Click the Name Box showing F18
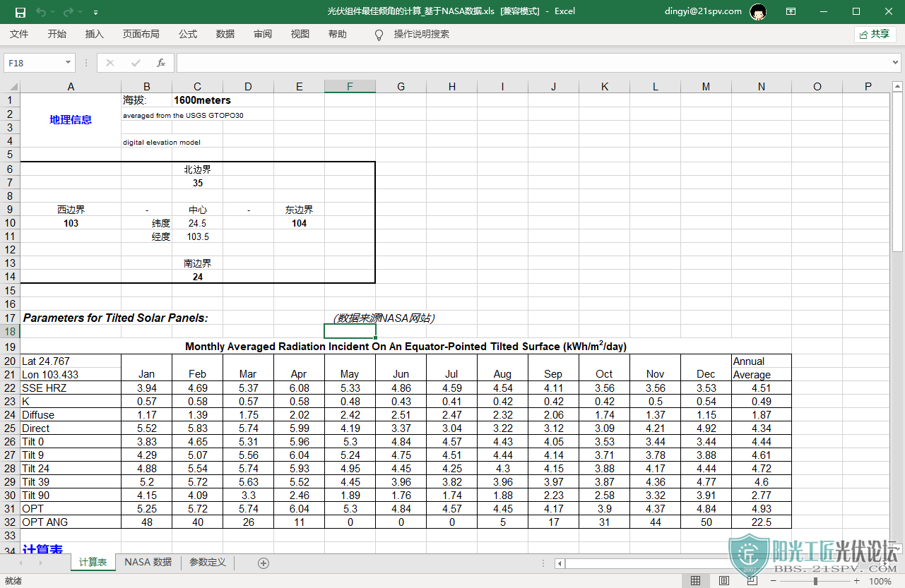The width and height of the screenshot is (905, 588). (x=33, y=63)
